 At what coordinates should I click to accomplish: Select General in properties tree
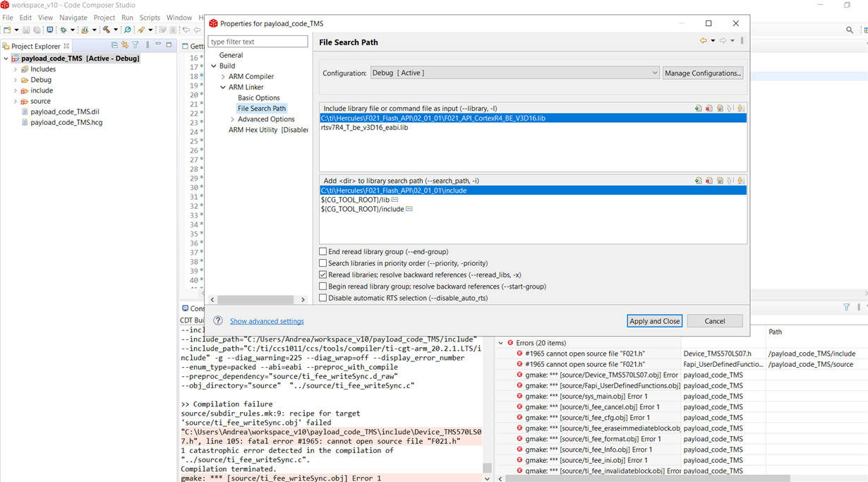coord(231,55)
